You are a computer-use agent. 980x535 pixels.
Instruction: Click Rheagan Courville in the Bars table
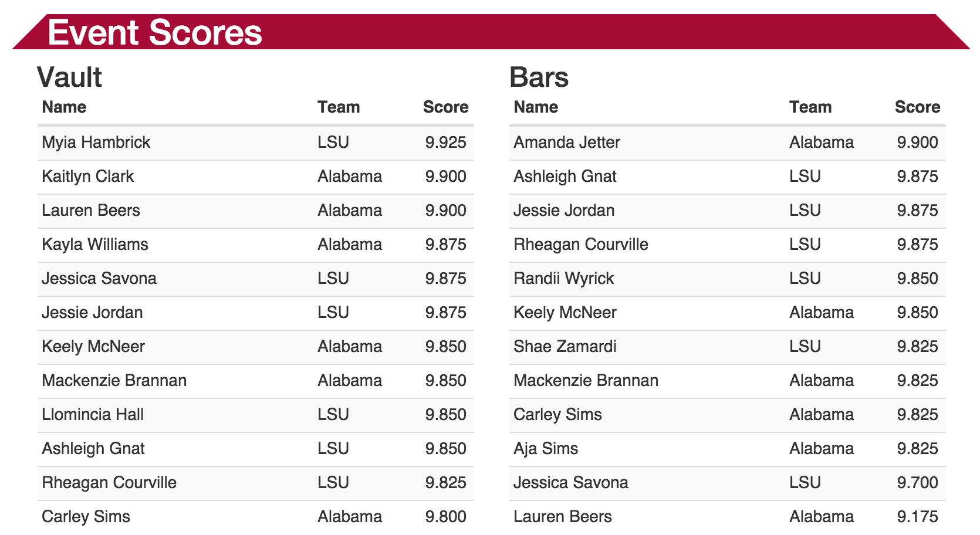click(580, 245)
